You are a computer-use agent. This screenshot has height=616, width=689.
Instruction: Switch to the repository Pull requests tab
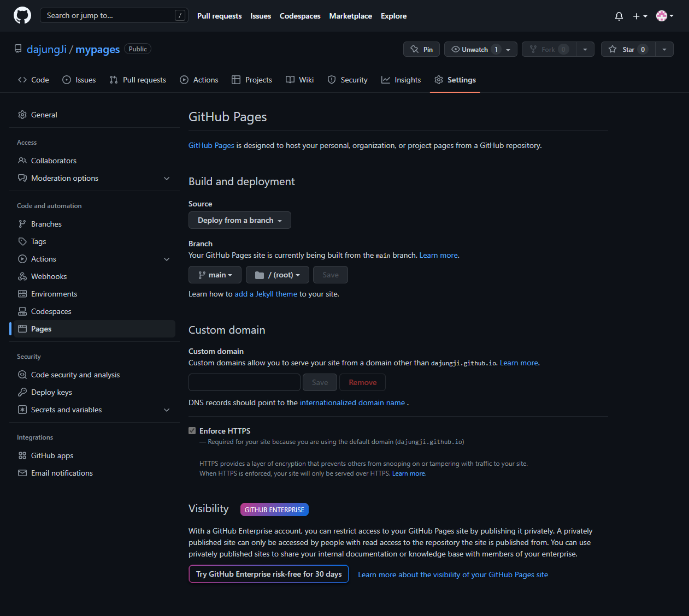coord(138,80)
